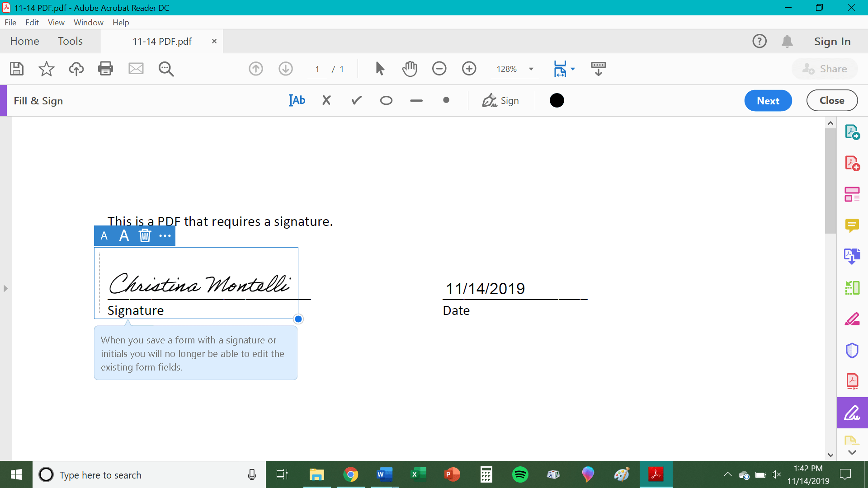Open the Edit menu
Viewport: 868px width, 488px height.
coord(32,22)
